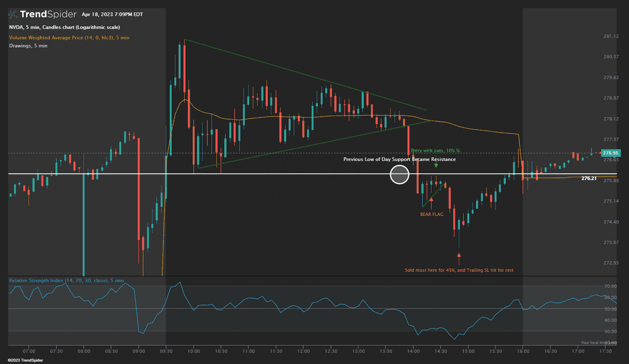Click the 11:00 time axis label

pos(249,351)
